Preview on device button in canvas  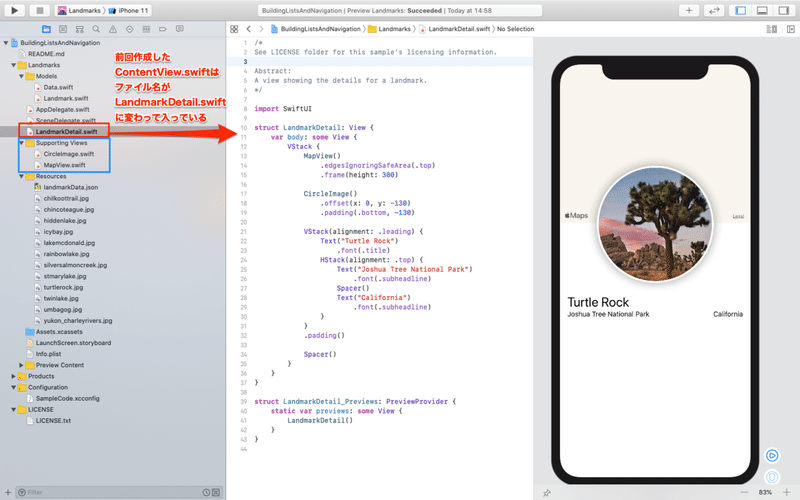pyautogui.click(x=772, y=477)
